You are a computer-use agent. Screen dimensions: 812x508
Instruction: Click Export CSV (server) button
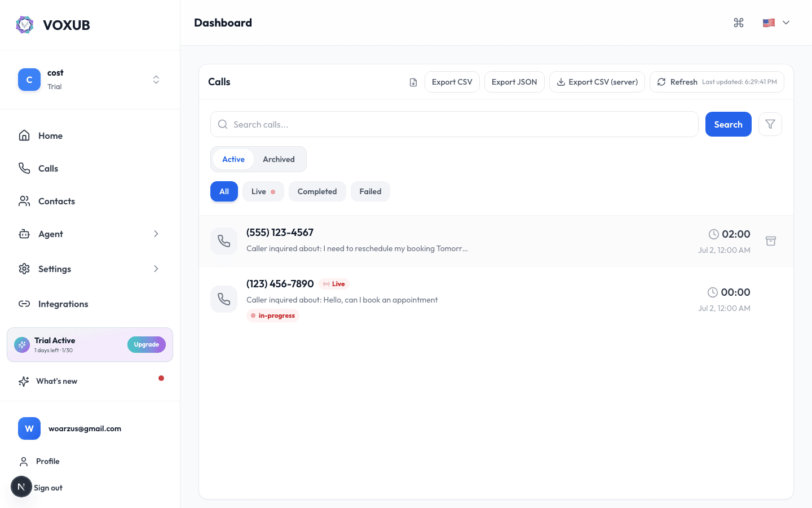(597, 82)
